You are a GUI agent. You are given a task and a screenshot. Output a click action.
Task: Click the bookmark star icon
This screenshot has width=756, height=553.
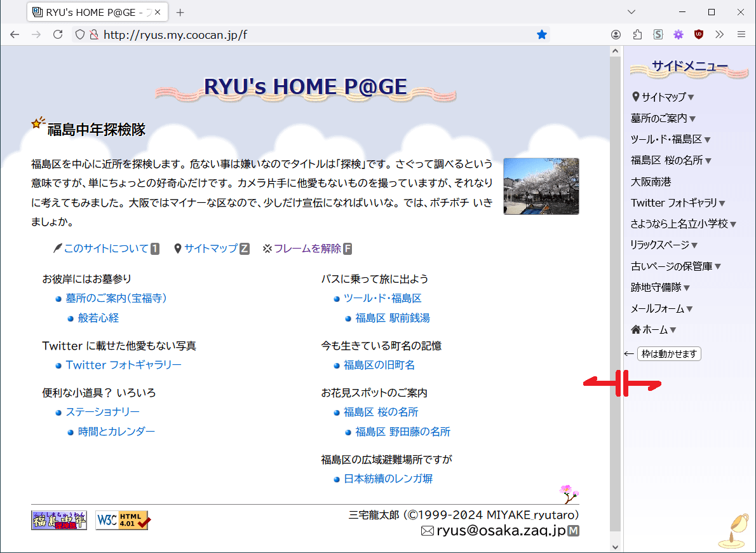tap(542, 35)
